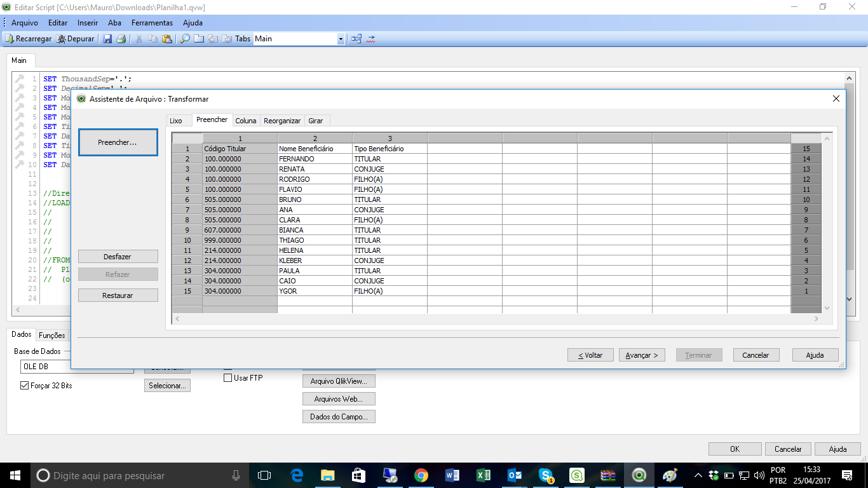Open the OLE DB database dropdown
The image size is (868, 488).
point(77,367)
